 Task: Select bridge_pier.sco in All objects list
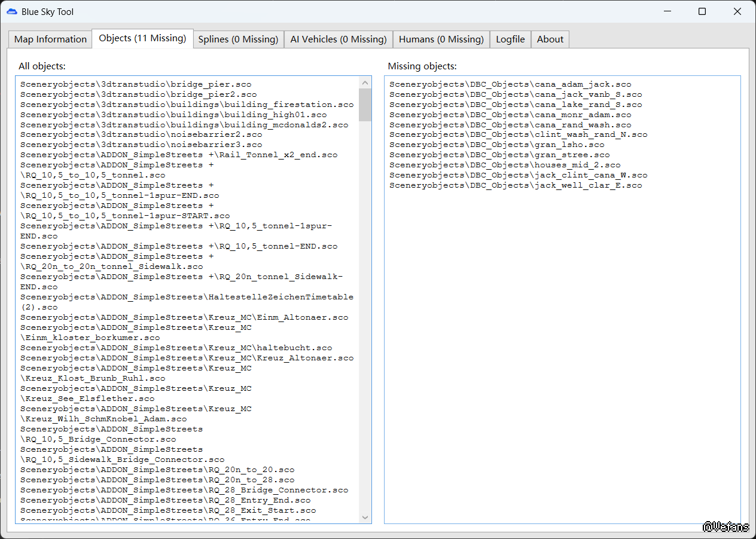[x=136, y=85]
